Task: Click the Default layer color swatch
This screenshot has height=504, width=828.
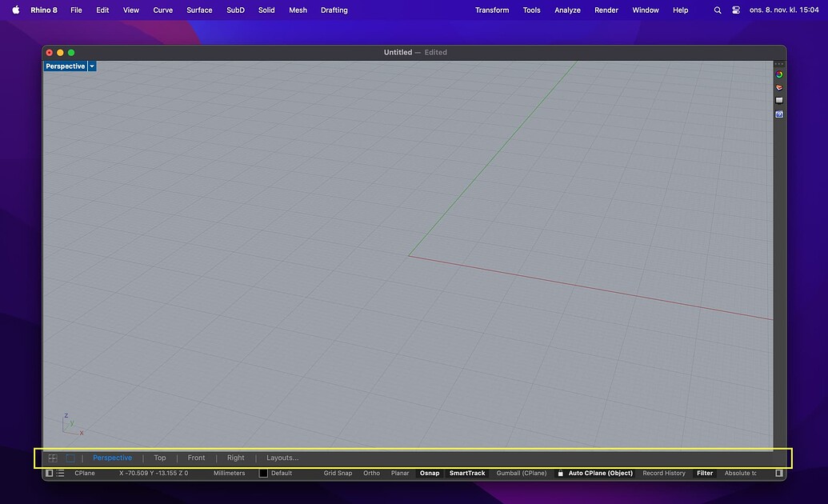Action: tap(263, 473)
